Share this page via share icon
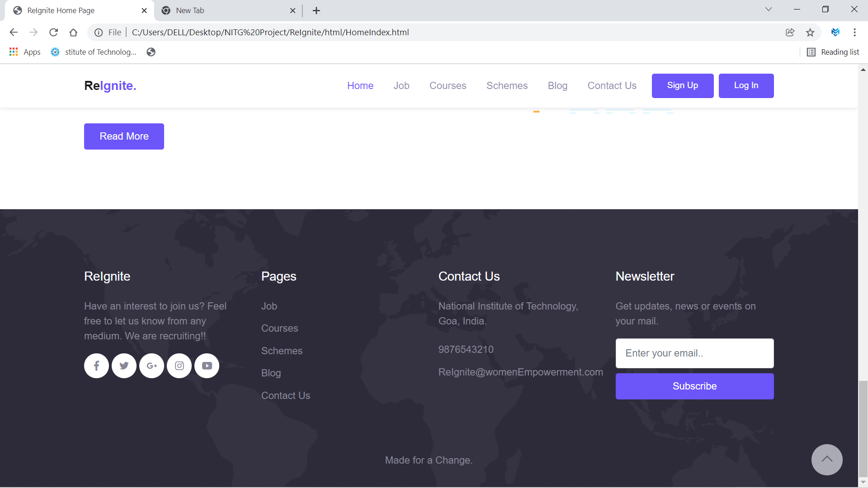This screenshot has height=488, width=868. (790, 32)
